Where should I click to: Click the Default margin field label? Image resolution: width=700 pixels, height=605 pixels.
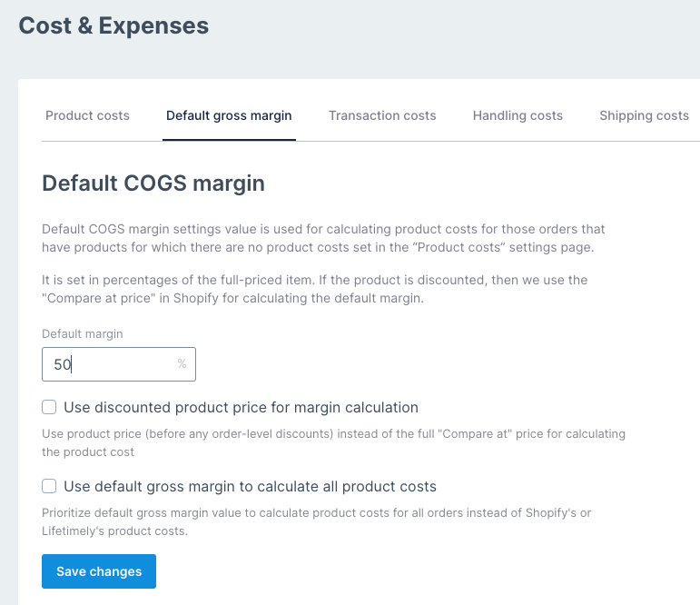click(83, 333)
